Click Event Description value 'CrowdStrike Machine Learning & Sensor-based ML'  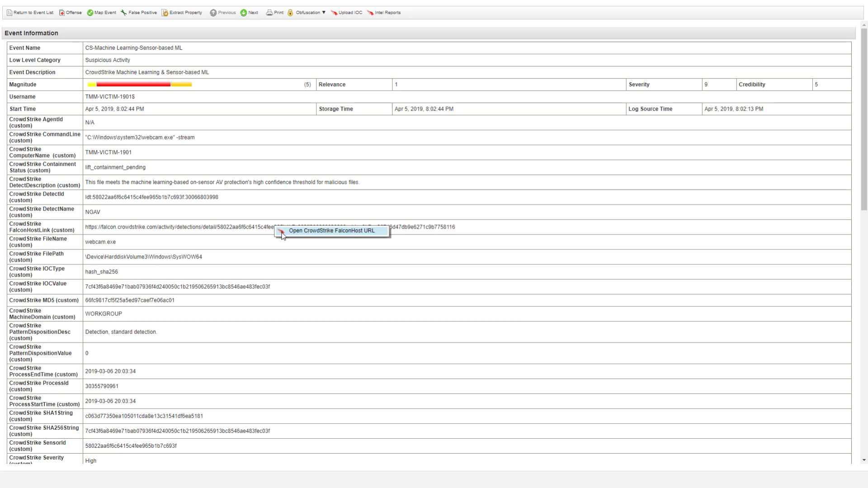[x=147, y=72]
